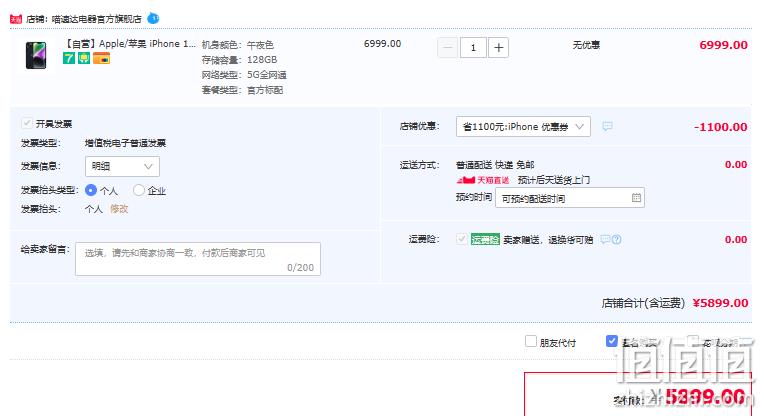
Task: Open the iPhone product thumbnail
Action: (x=36, y=55)
